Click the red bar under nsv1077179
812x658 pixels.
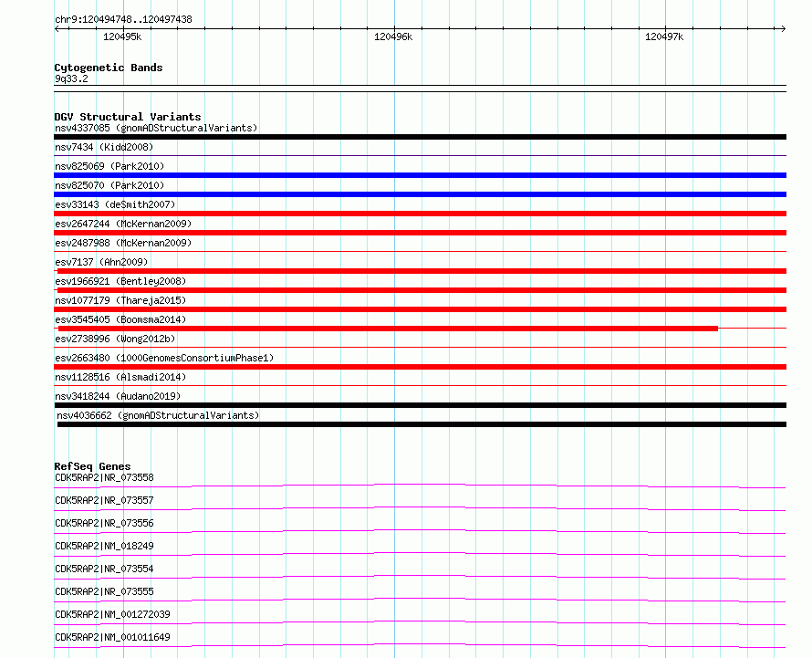click(420, 309)
